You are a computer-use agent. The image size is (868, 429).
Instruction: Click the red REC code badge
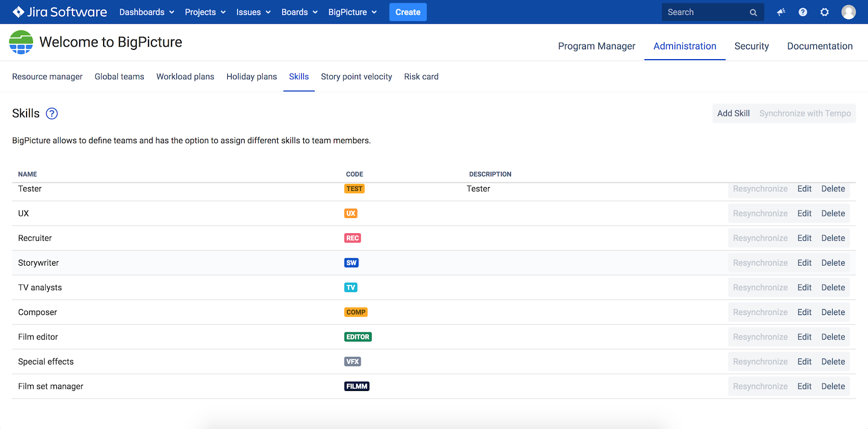point(353,238)
